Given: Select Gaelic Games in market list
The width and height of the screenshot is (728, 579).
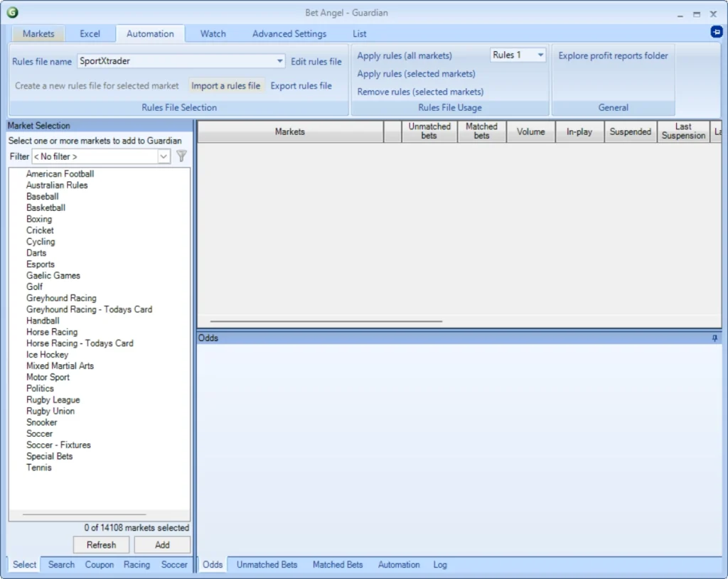Looking at the screenshot, I should point(53,276).
